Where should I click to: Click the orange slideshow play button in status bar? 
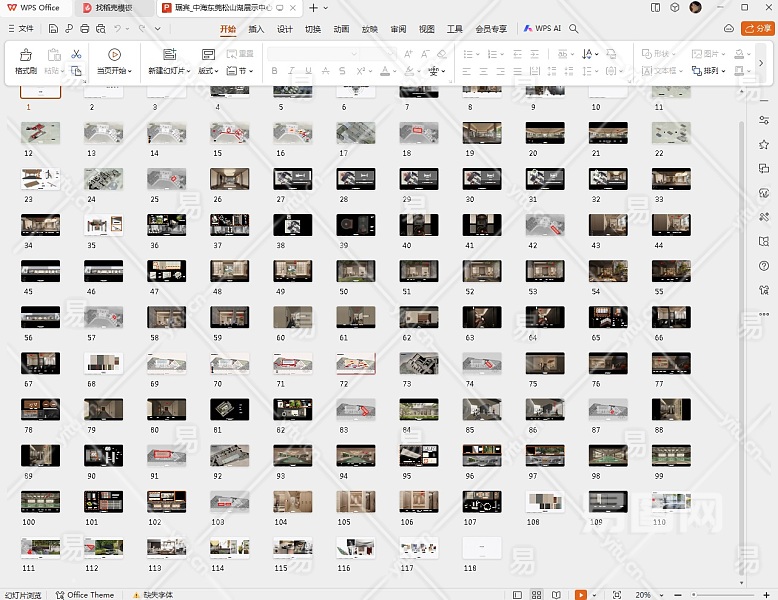pyautogui.click(x=581, y=594)
